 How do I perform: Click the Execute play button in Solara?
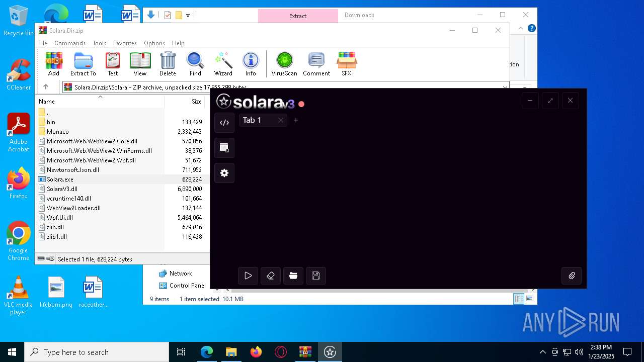[248, 276]
